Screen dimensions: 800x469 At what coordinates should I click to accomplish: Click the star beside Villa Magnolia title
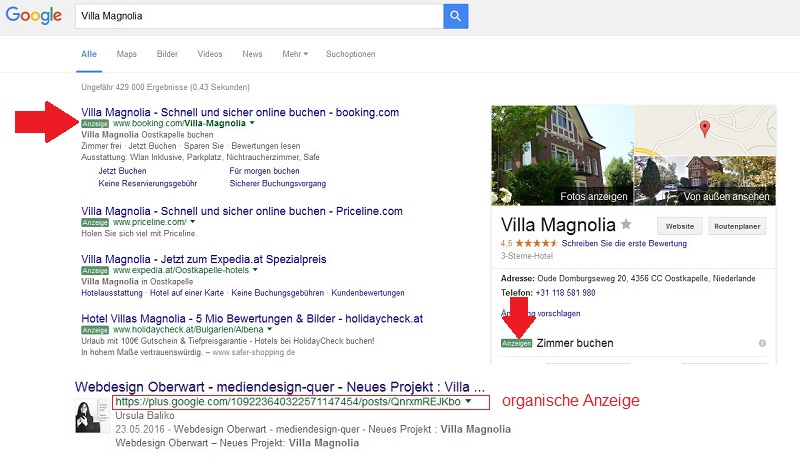coord(626,224)
